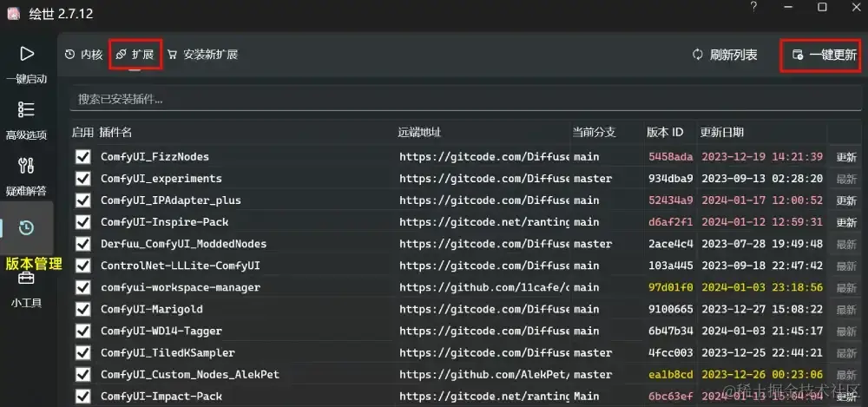Screen dimensions: 868x407
Task: Uncheck ComfyUI_IPAdapter_plus plugin
Action: [x=83, y=200]
